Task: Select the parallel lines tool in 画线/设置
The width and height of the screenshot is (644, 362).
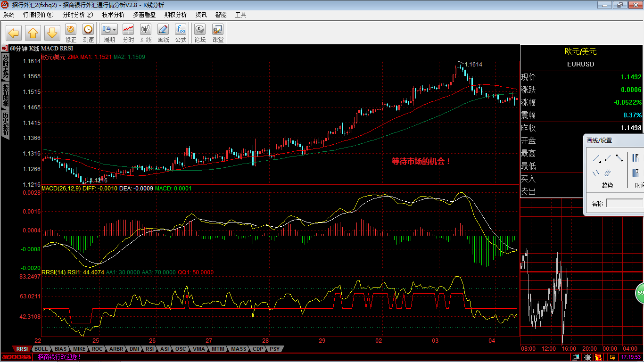Action: coord(608,173)
